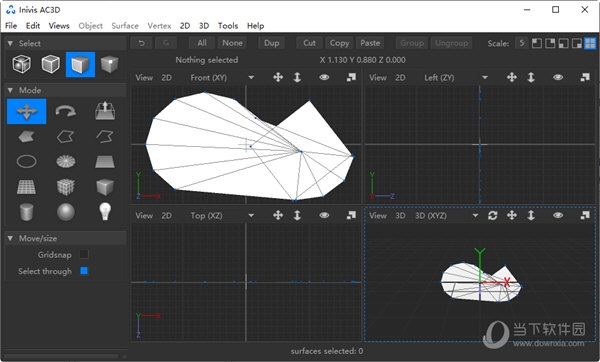Open the File menu

click(x=11, y=26)
